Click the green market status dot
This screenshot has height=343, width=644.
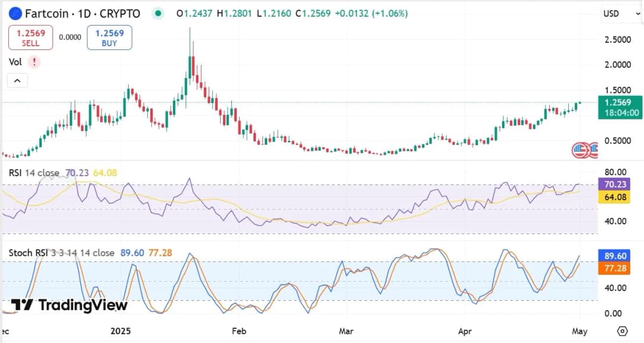(157, 13)
